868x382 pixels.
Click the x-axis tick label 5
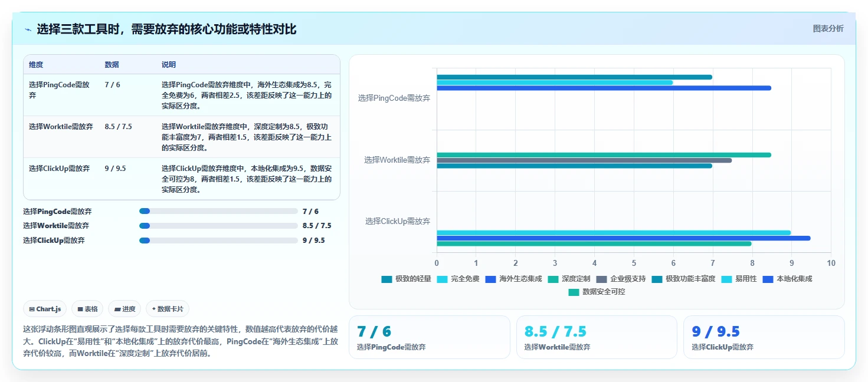coord(634,263)
